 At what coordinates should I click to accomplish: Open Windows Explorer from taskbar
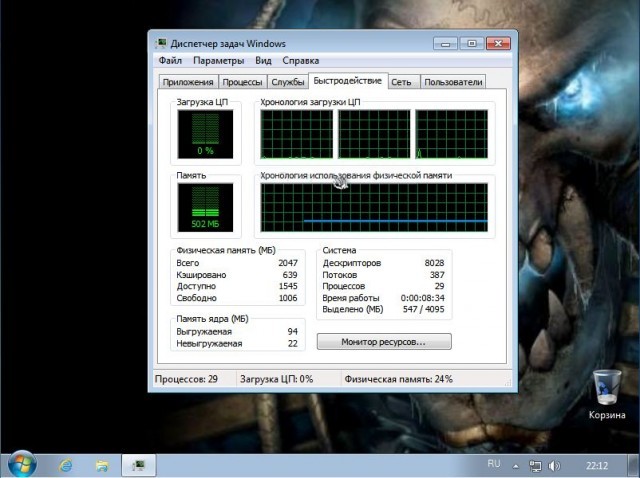102,465
